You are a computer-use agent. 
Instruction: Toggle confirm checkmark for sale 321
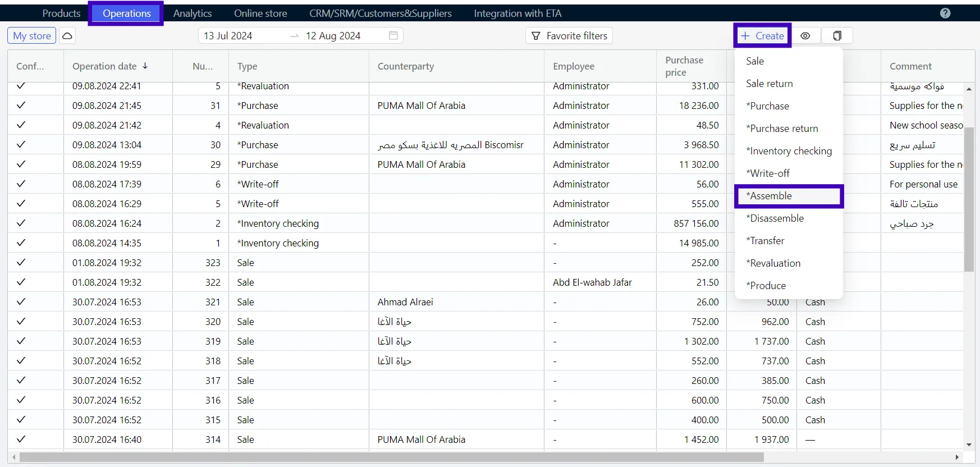21,301
